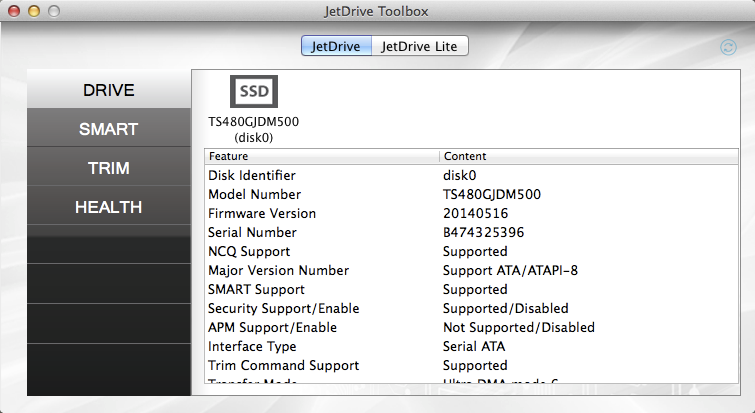The height and width of the screenshot is (413, 755).
Task: Select the Serial Number row
Action: pos(470,232)
